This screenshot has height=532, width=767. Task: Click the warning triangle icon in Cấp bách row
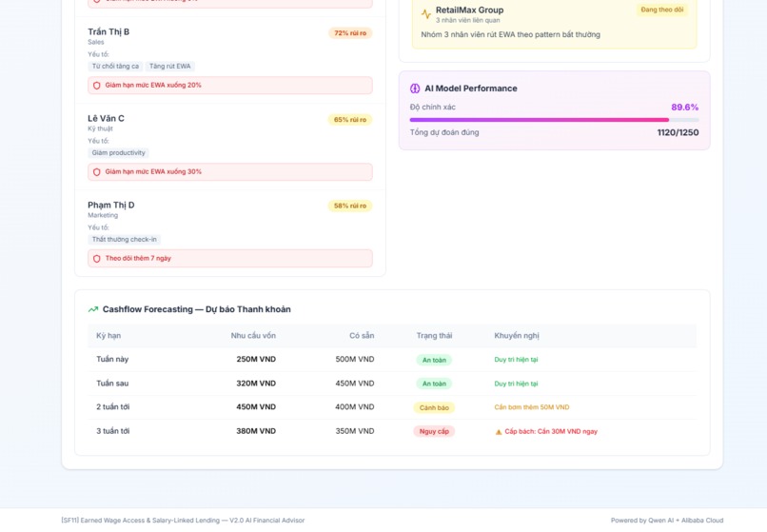(x=499, y=432)
